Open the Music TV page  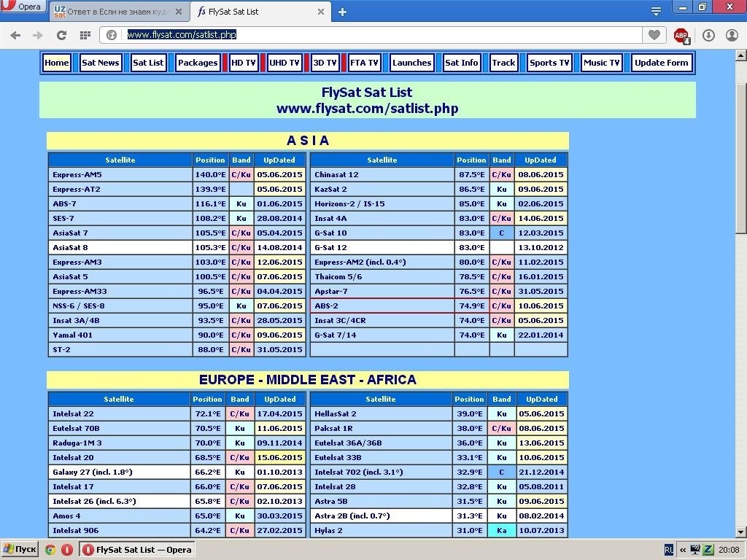point(602,63)
